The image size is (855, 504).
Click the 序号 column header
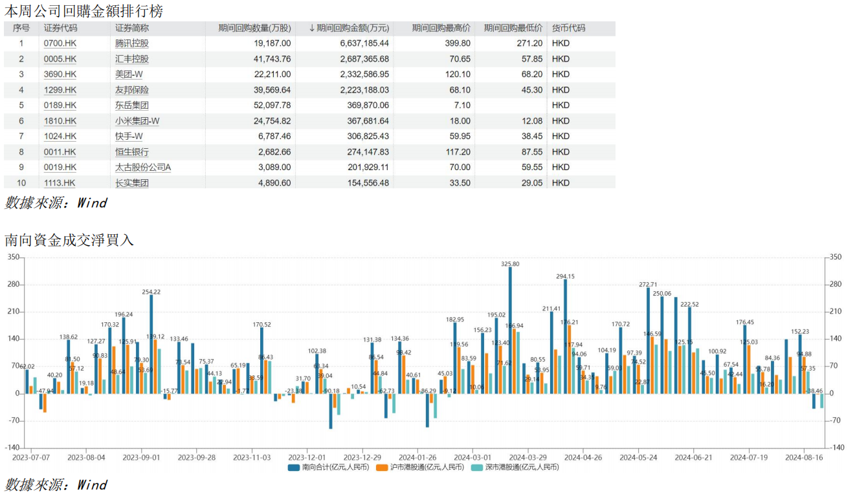click(x=21, y=28)
